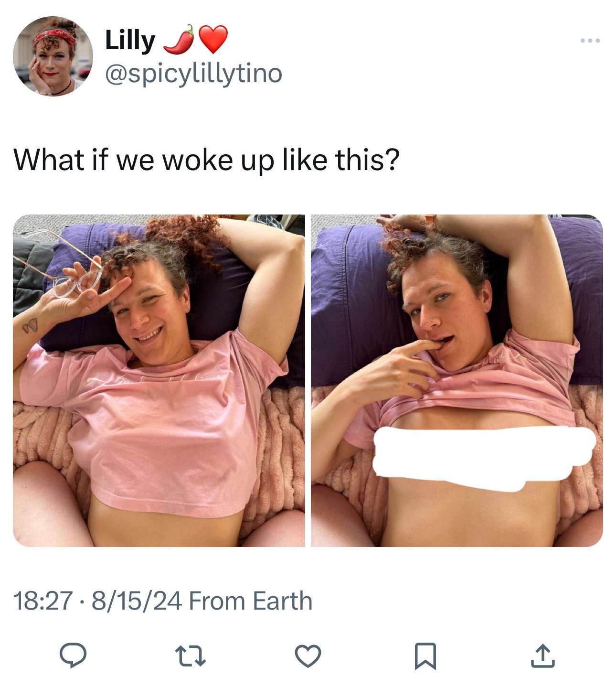Click the red heart emoji in display name
The image size is (616, 687).
coord(212,39)
